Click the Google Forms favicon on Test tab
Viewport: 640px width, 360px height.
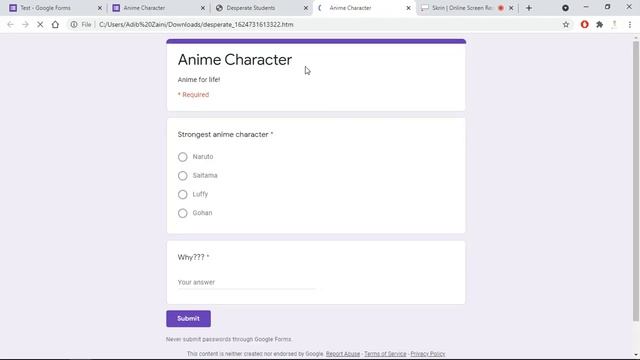coord(13,8)
